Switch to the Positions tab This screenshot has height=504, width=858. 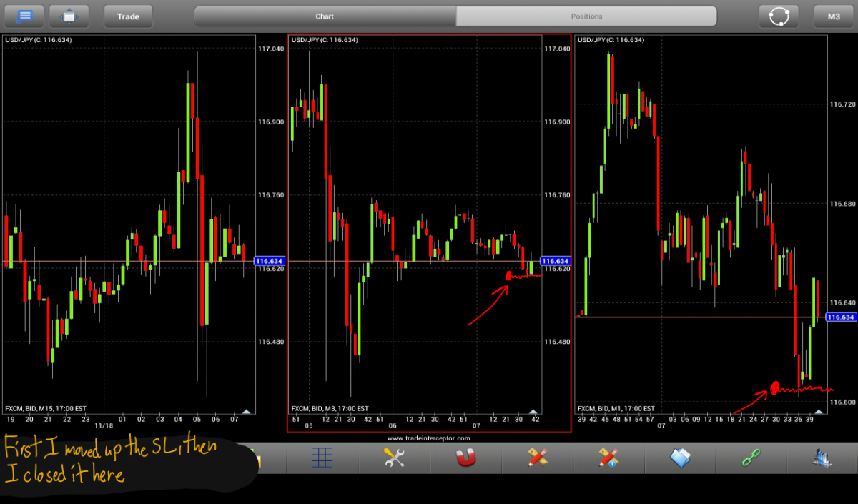click(x=586, y=16)
